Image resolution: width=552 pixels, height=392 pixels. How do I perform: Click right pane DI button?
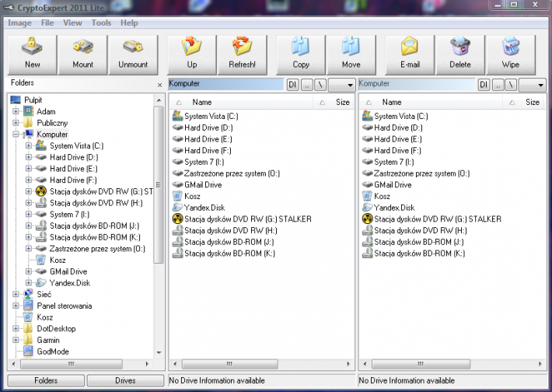pyautogui.click(x=484, y=85)
